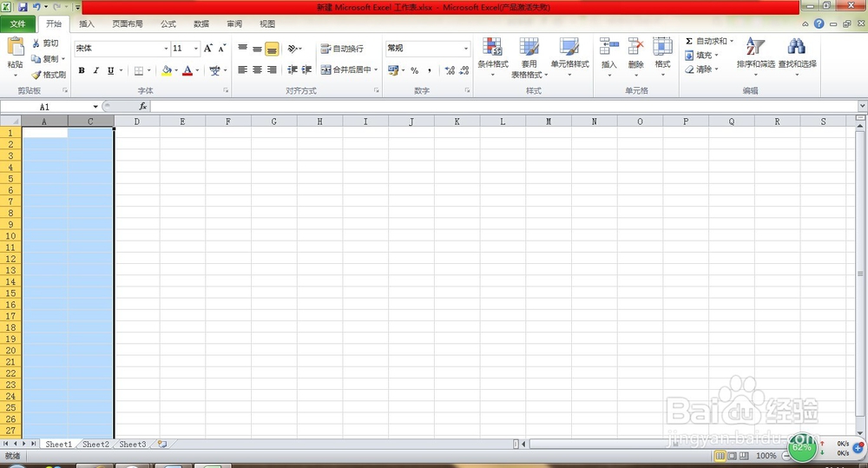Viewport: 868px width, 468px height.
Task: Open Sort & Filter (排序和筛选)
Action: pos(755,57)
